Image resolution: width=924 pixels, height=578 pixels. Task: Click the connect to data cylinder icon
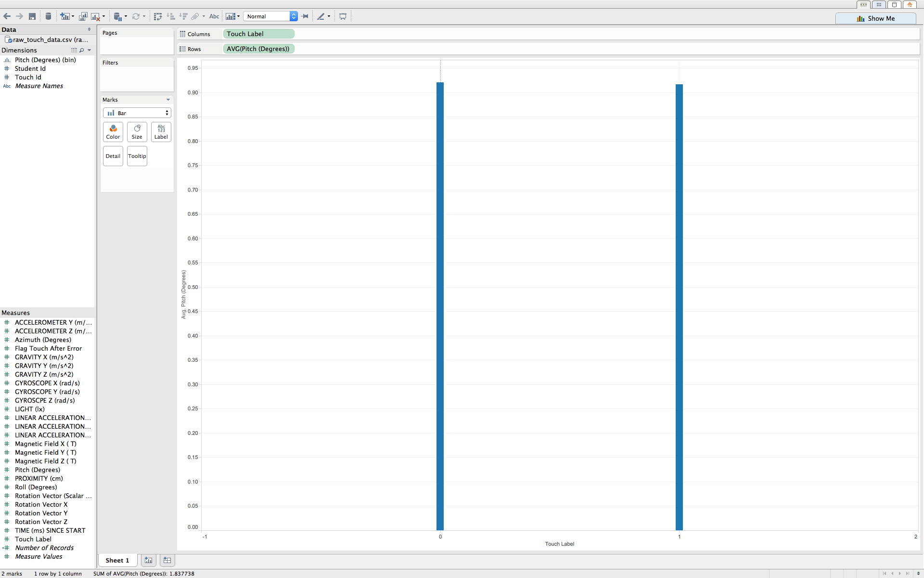click(x=48, y=16)
